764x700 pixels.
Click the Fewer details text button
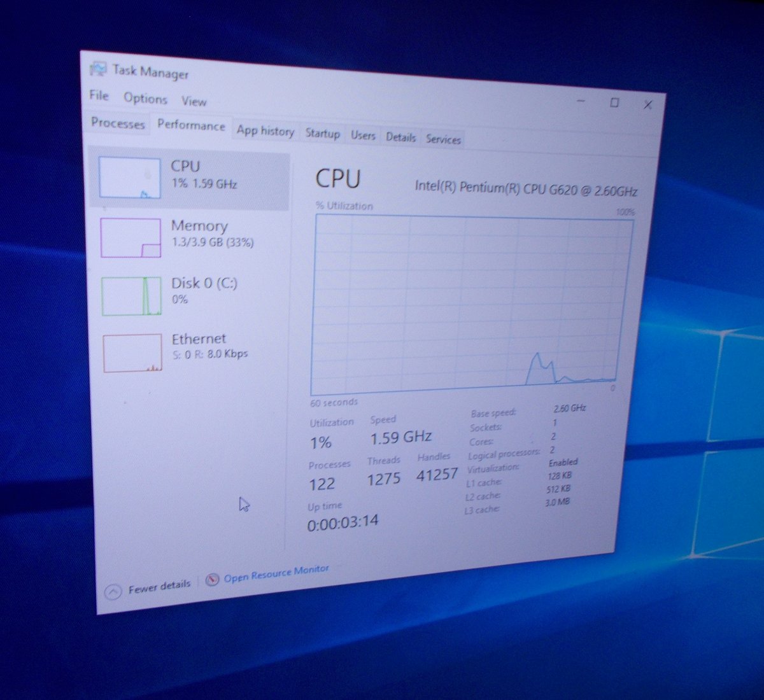pos(159,586)
